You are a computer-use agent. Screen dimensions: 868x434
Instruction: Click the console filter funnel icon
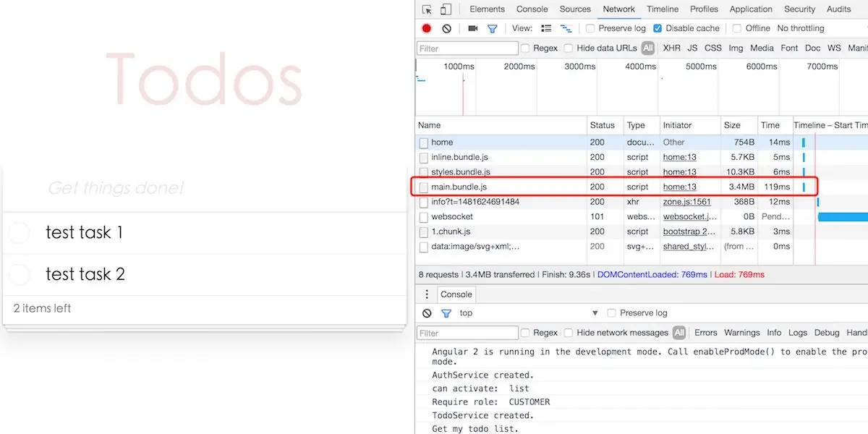[446, 313]
